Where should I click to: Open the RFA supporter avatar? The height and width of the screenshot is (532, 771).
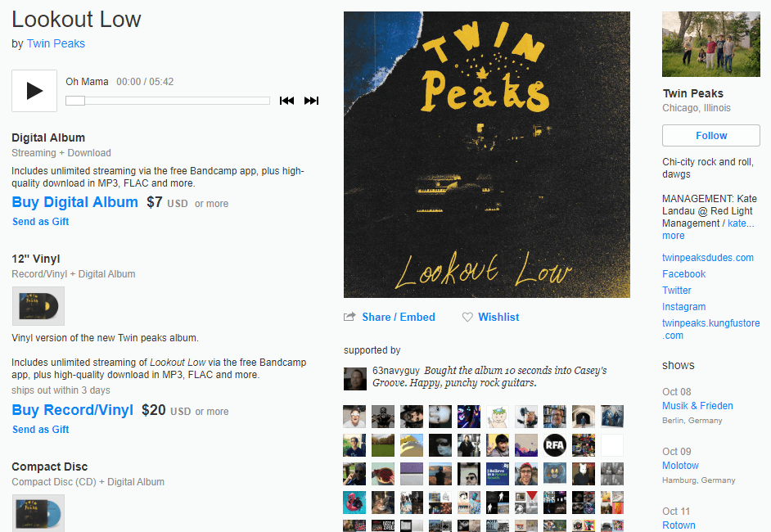[x=555, y=445]
